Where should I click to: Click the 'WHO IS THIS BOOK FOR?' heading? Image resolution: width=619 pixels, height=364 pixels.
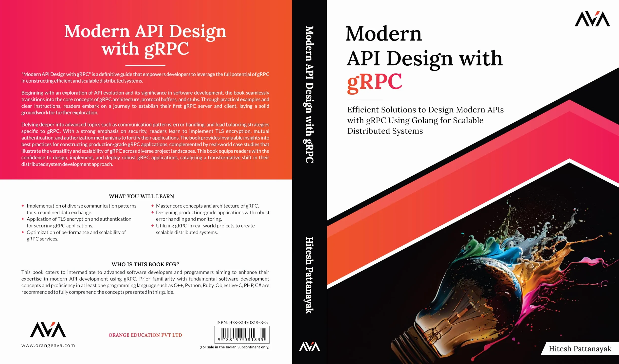click(145, 264)
